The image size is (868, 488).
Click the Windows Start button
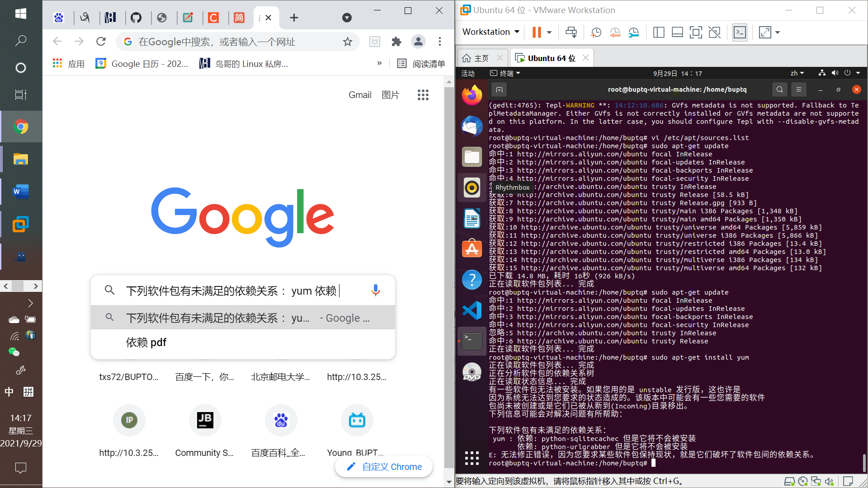21,14
